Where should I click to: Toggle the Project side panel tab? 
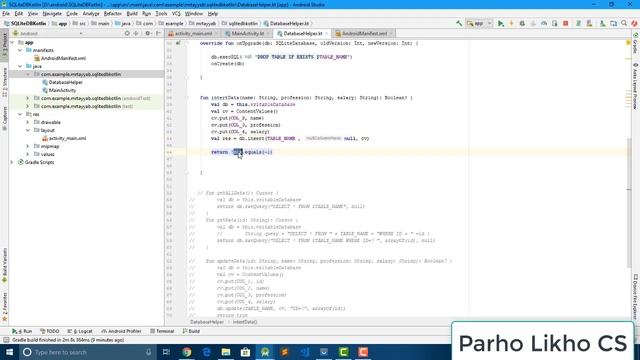point(4,44)
